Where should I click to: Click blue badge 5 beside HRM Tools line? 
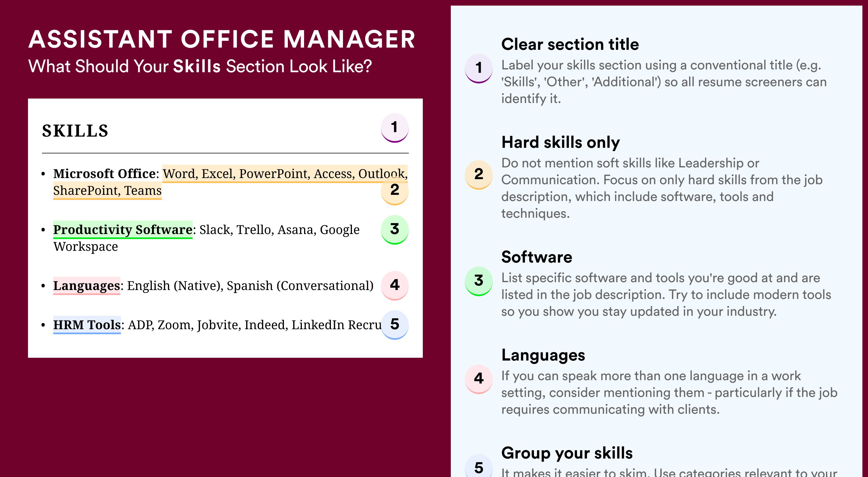[395, 324]
